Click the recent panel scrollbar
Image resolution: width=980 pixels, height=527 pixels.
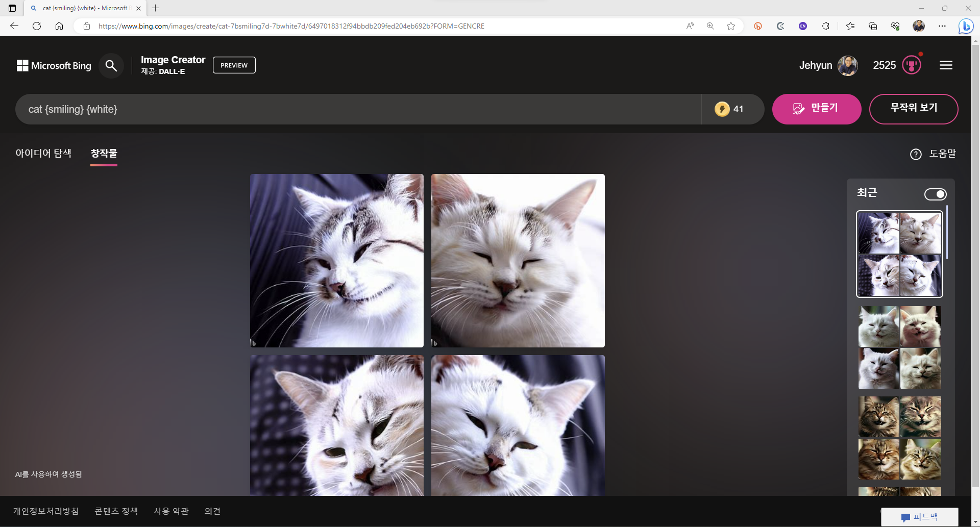tap(947, 232)
